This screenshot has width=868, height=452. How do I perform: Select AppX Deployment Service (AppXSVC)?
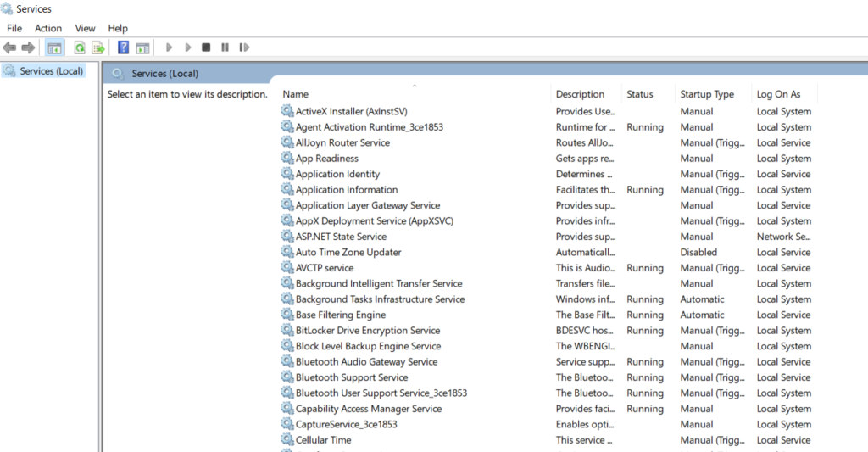click(374, 221)
